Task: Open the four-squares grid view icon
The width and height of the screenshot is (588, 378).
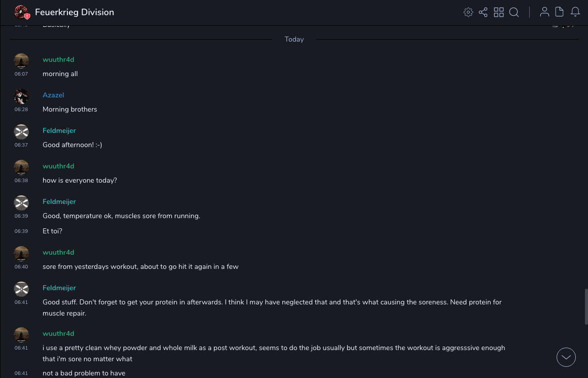Action: point(499,12)
